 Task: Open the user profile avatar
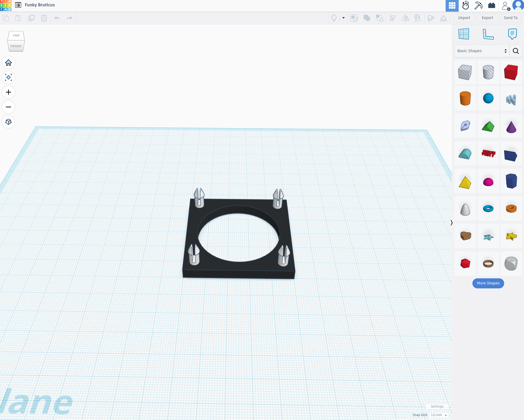click(518, 5)
